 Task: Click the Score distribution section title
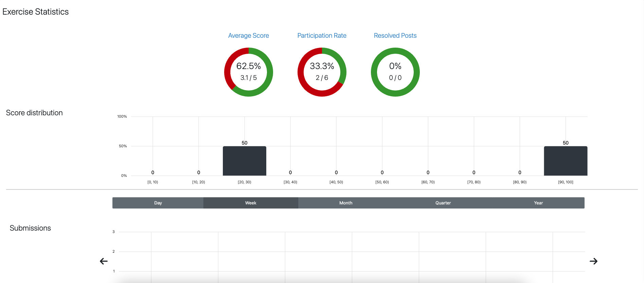coord(34,113)
